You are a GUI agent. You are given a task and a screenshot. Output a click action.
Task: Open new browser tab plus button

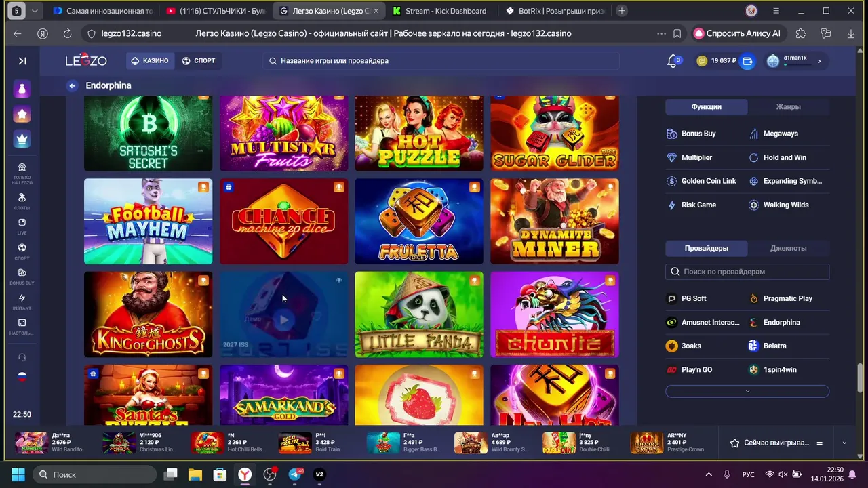coord(621,11)
